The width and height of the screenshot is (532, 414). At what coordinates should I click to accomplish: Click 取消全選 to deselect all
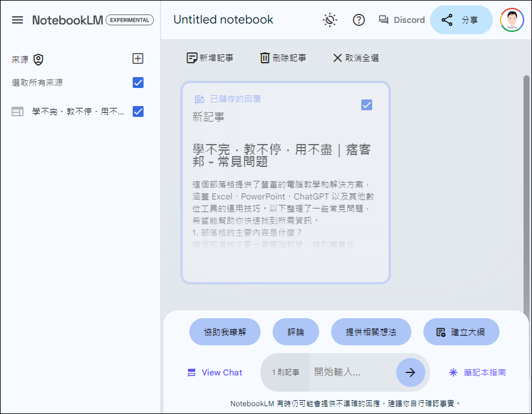point(356,58)
